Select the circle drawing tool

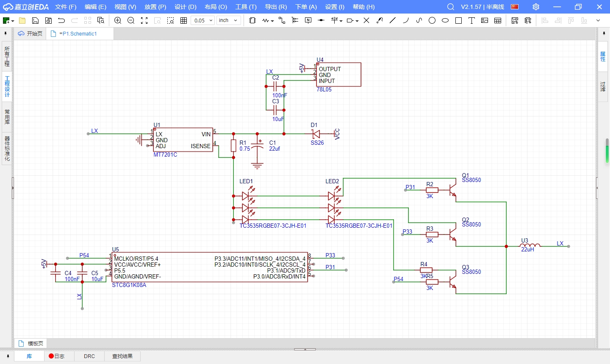pos(432,20)
